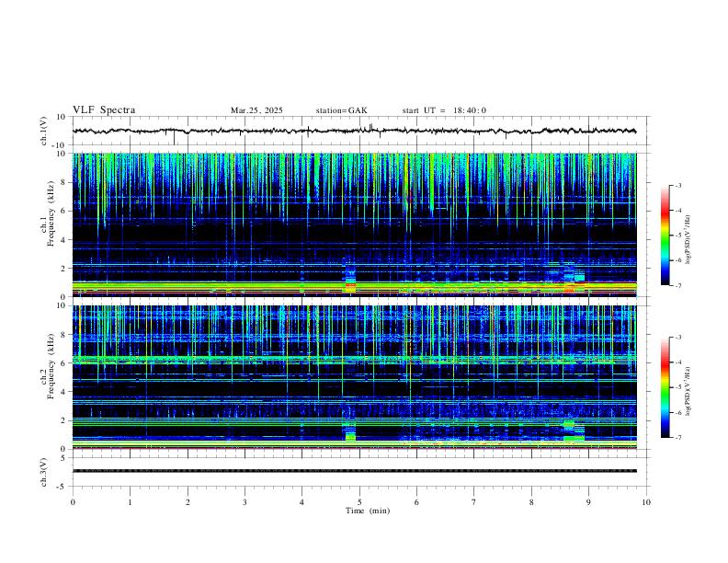The image size is (728, 563).
Task: Click the 'VLF Spectra' title text
Action: (x=104, y=110)
